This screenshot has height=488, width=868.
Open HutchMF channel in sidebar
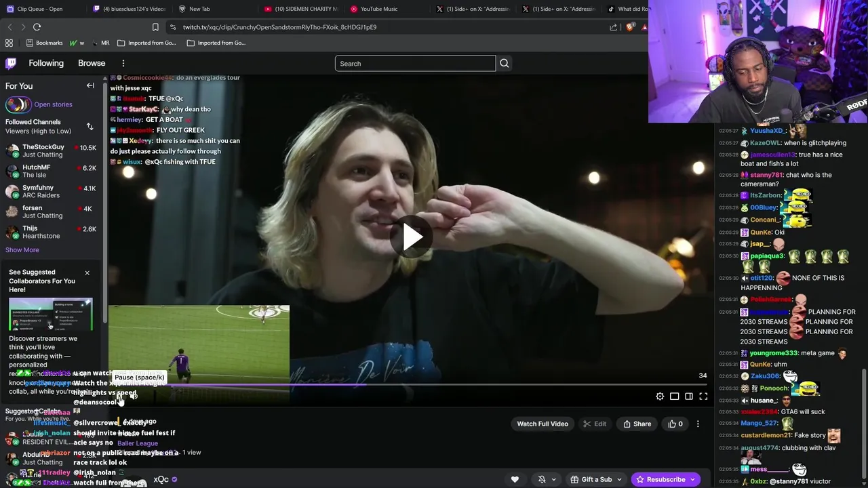click(51, 171)
